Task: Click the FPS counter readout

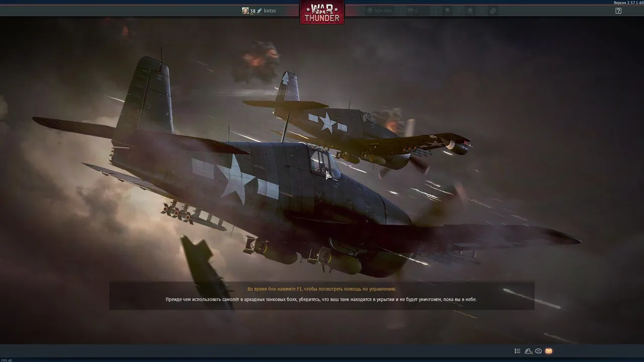Action: [7, 360]
